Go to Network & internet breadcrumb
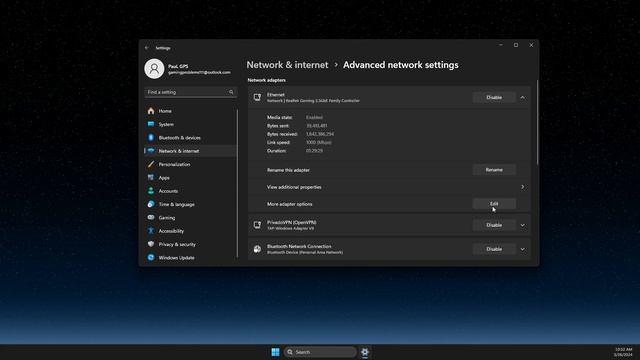The image size is (640, 360). pos(287,65)
